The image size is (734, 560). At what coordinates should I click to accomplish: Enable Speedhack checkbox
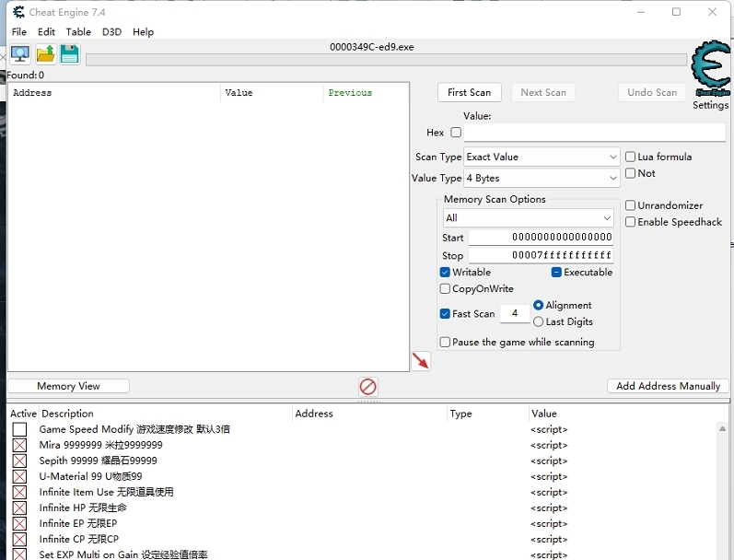(631, 222)
